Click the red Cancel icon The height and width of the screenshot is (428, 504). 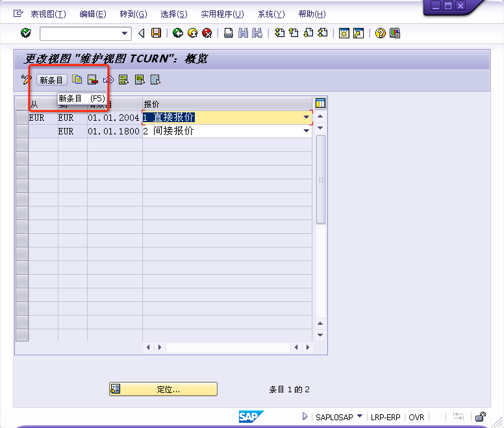(x=207, y=33)
